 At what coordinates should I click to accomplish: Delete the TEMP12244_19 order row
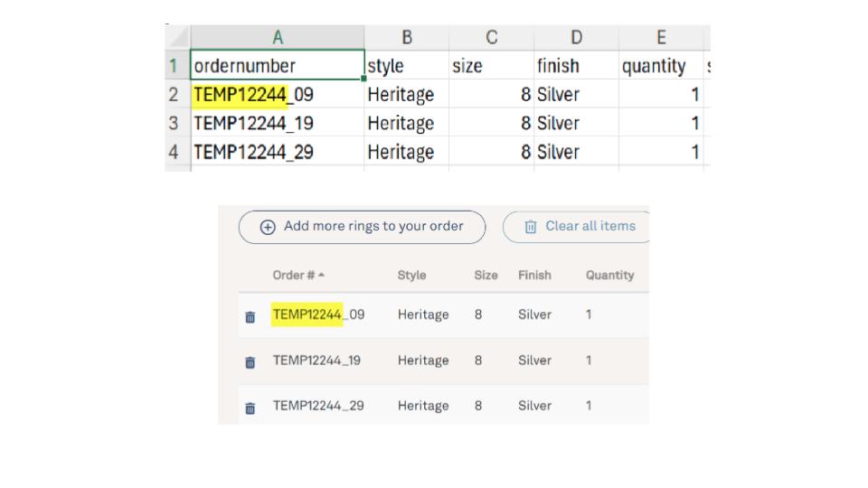(x=250, y=362)
